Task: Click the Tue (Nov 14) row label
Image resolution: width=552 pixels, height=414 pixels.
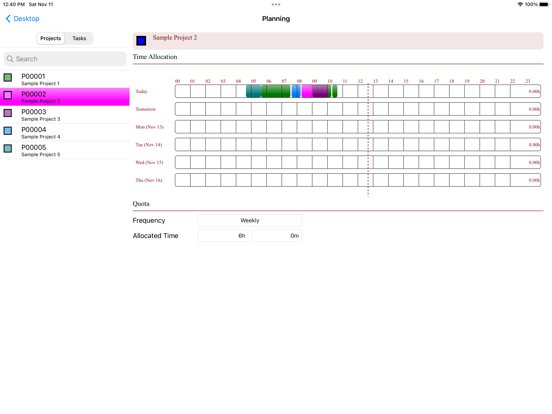Action: pos(149,145)
